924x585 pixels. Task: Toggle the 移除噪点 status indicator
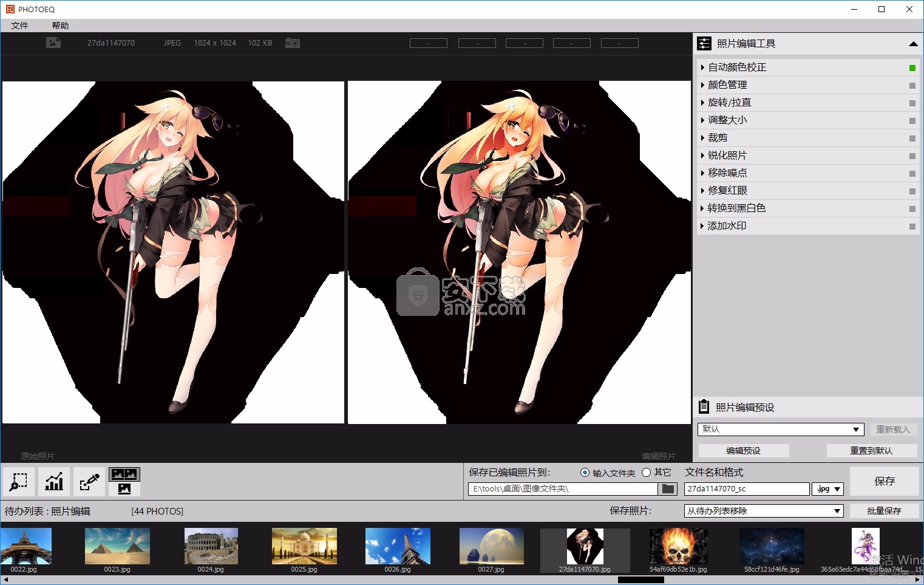tap(912, 173)
